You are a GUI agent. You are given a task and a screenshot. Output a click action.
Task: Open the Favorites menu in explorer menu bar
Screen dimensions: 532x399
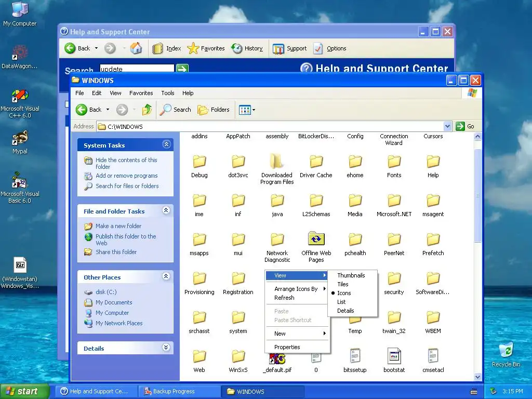pyautogui.click(x=141, y=93)
